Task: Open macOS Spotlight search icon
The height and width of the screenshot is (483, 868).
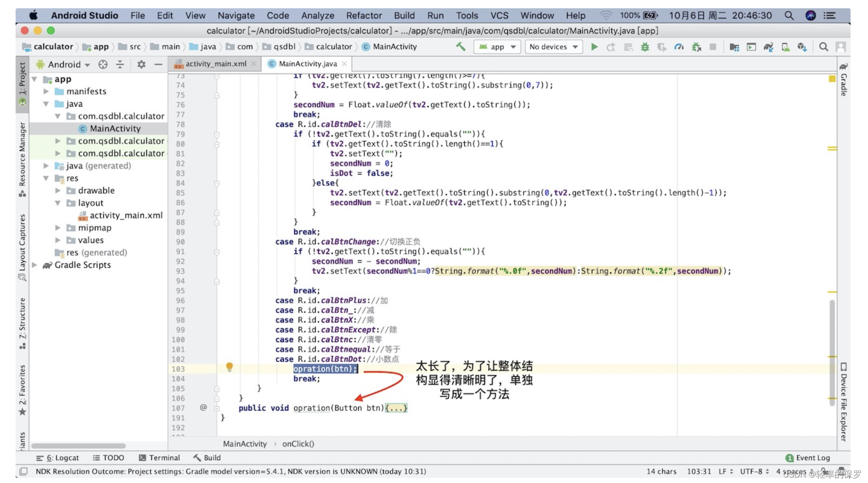Action: coord(789,15)
